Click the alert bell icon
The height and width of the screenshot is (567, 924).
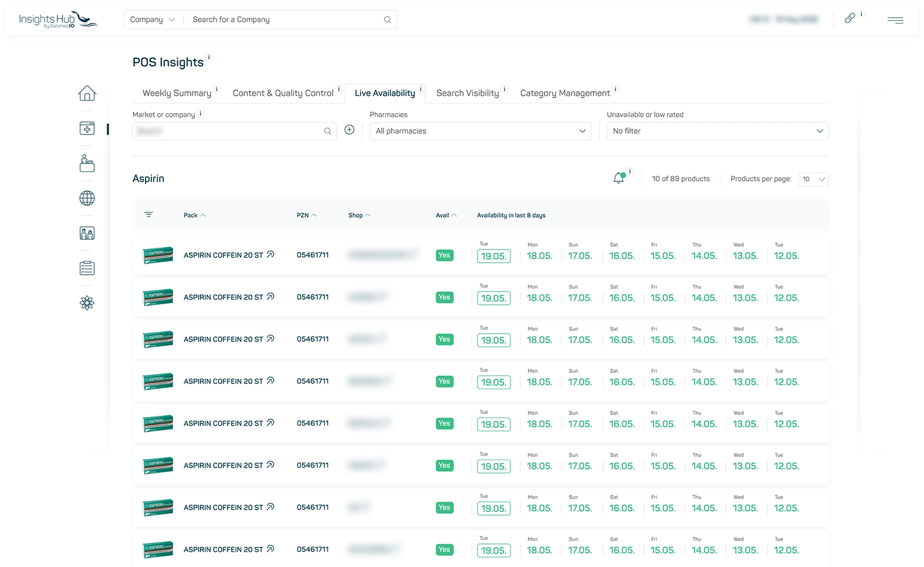click(x=619, y=178)
